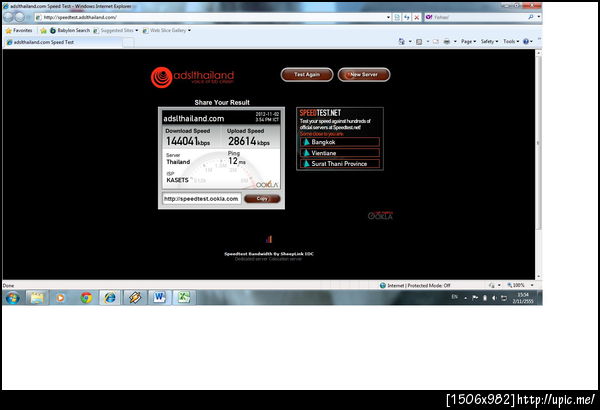The image size is (600, 410).
Task: Click the Internet Protected Mode Off status
Action: click(415, 286)
